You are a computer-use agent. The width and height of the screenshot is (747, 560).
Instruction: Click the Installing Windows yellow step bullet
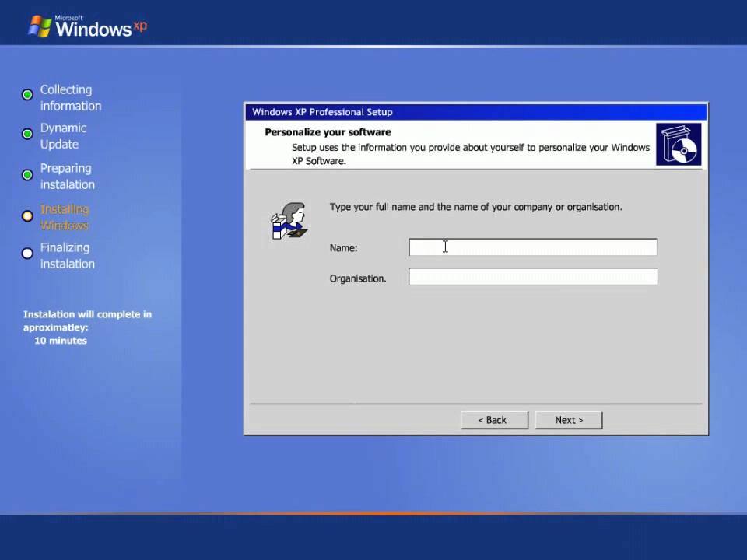point(28,215)
